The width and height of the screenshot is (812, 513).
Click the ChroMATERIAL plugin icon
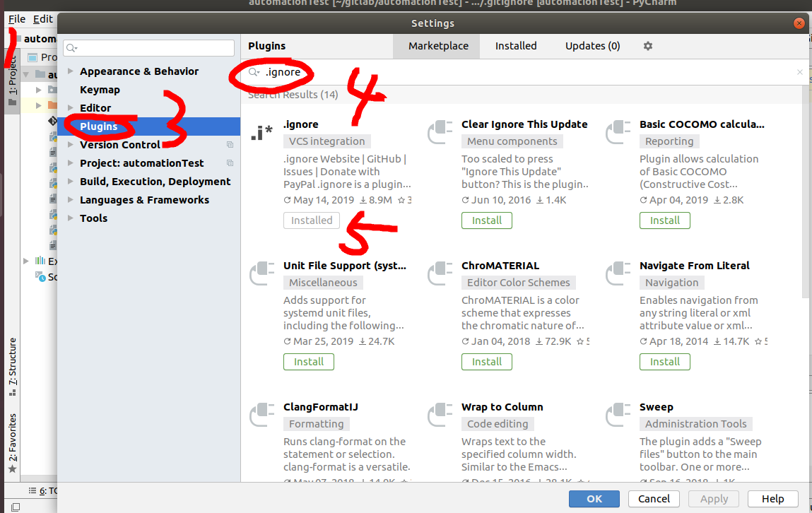click(440, 273)
